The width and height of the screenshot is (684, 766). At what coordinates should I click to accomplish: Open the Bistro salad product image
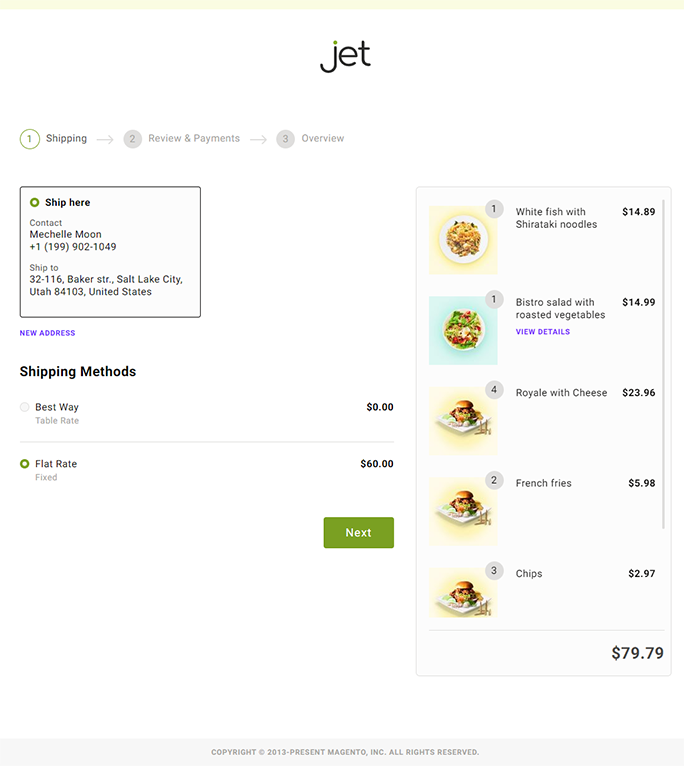[x=463, y=330]
